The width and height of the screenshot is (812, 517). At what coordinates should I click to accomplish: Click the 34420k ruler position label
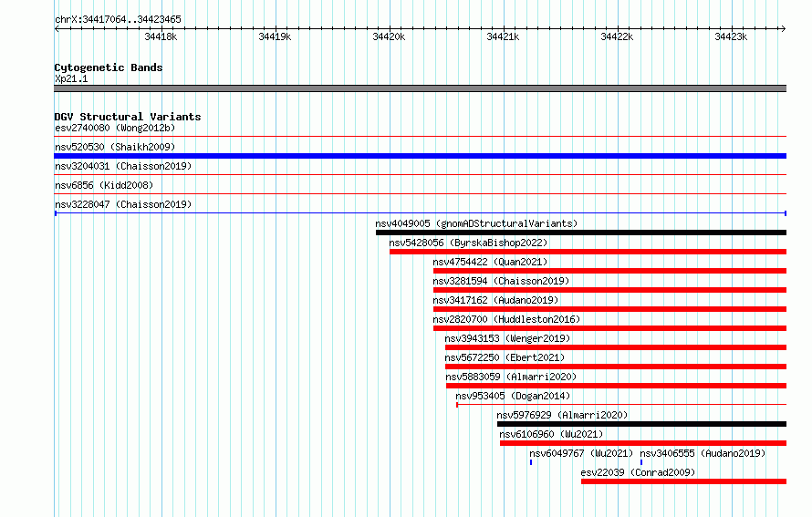point(389,36)
